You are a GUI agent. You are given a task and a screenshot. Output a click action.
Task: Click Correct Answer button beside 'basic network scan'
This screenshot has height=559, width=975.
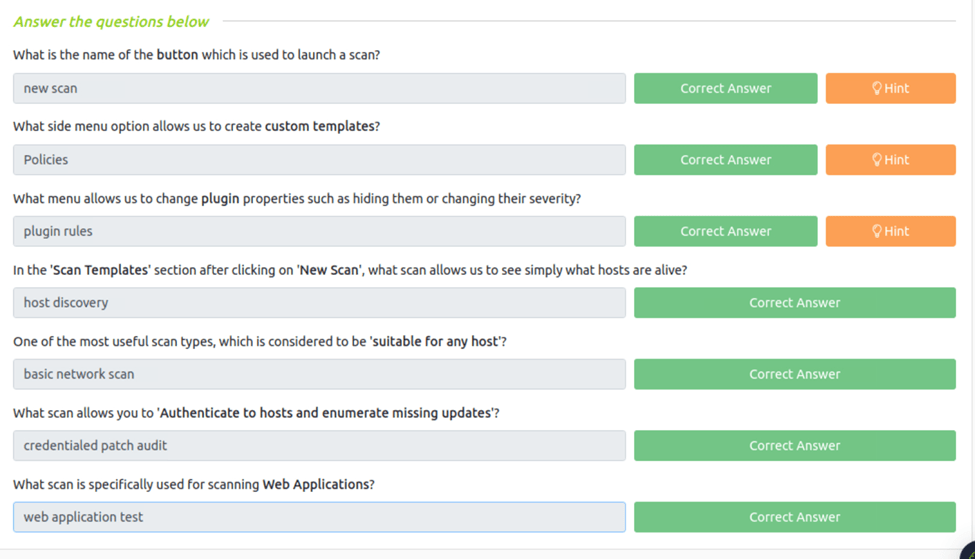(794, 374)
